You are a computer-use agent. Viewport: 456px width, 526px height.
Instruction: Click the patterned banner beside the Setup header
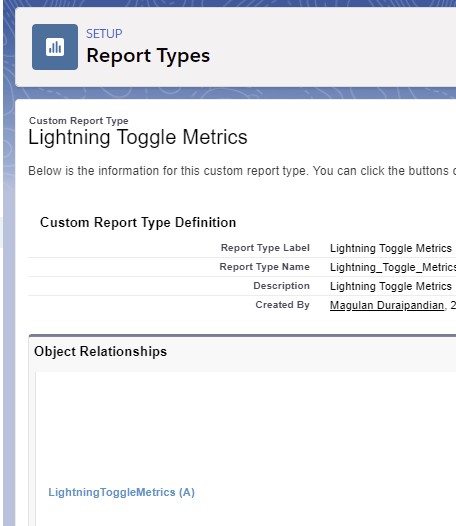click(235, 93)
